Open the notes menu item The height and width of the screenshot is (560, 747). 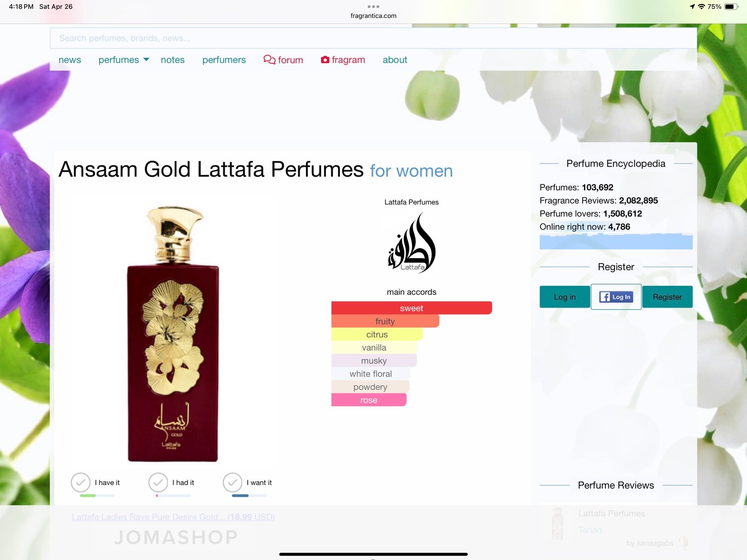(x=173, y=60)
